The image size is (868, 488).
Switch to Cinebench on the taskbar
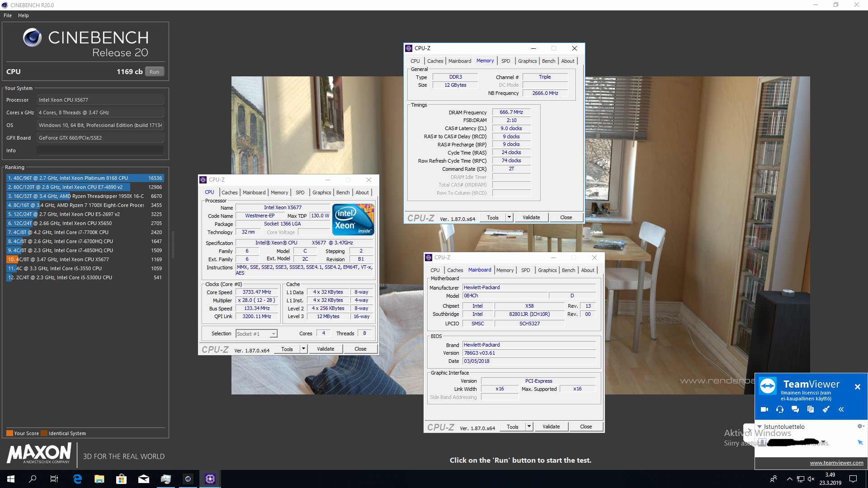coord(188,479)
